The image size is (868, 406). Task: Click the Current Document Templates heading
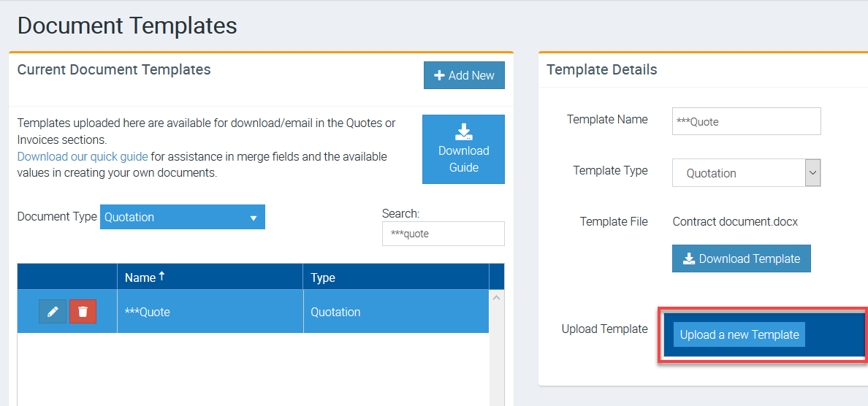coord(114,69)
